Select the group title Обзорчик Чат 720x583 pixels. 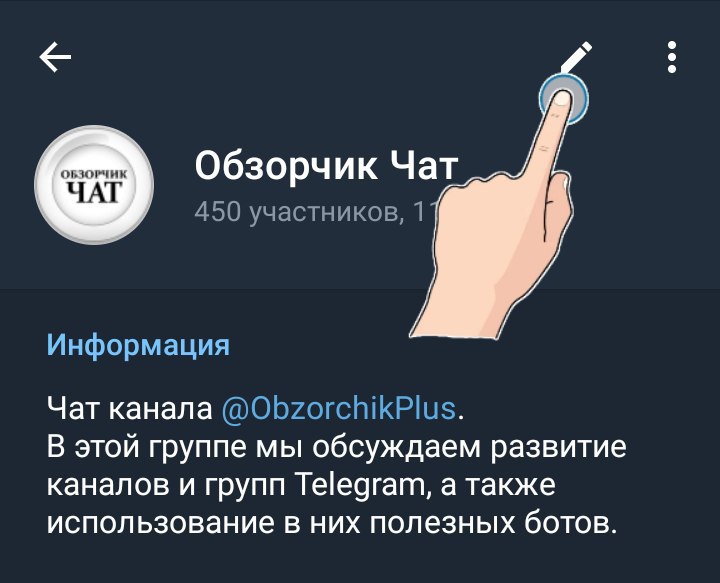pyautogui.click(x=326, y=166)
